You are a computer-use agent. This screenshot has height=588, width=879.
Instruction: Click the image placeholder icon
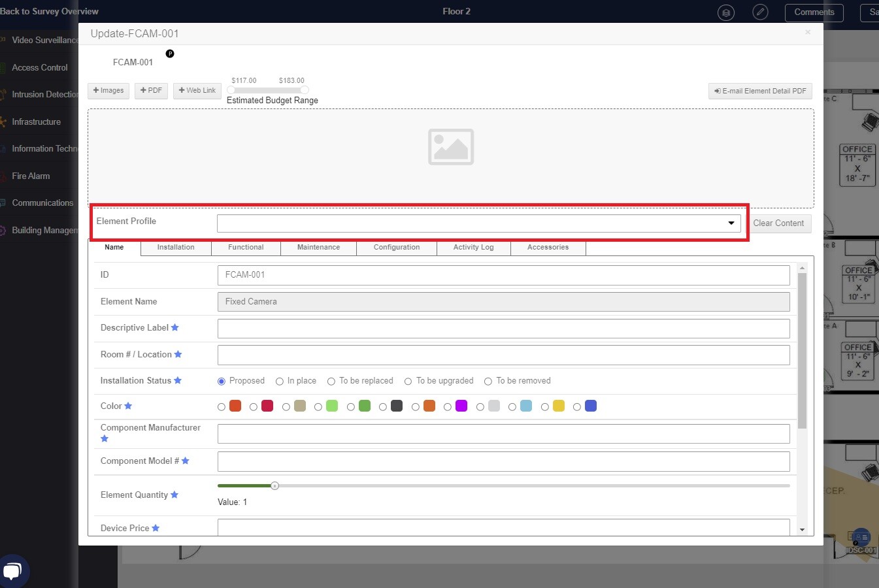[451, 147]
